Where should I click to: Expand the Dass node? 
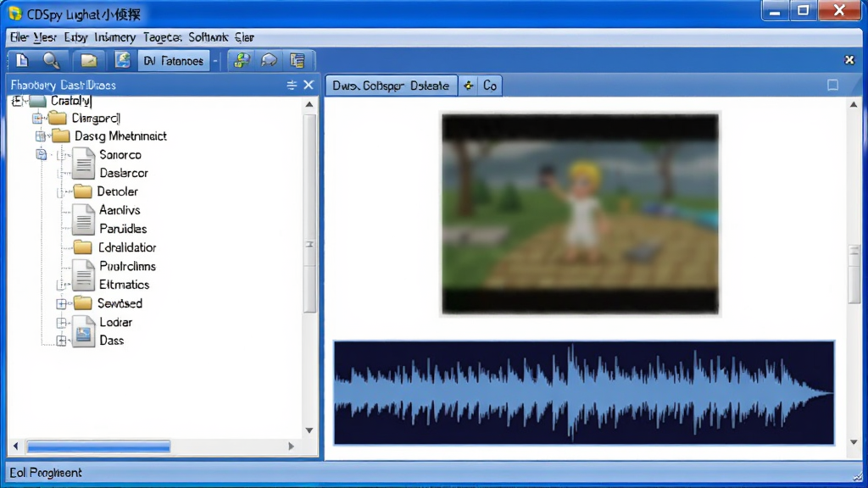(61, 341)
